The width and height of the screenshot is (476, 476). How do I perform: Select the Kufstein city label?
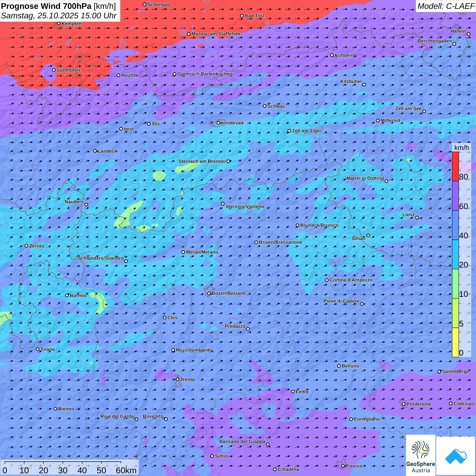(344, 55)
